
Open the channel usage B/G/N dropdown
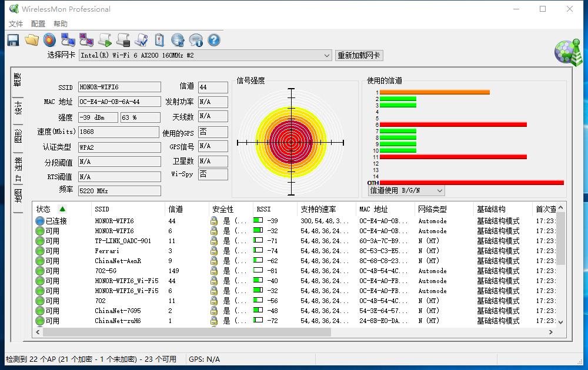(405, 190)
